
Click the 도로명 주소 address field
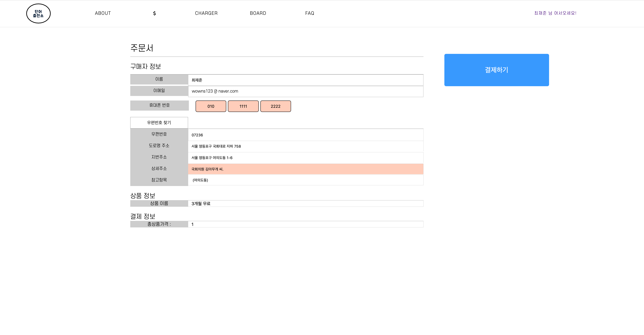pyautogui.click(x=306, y=146)
